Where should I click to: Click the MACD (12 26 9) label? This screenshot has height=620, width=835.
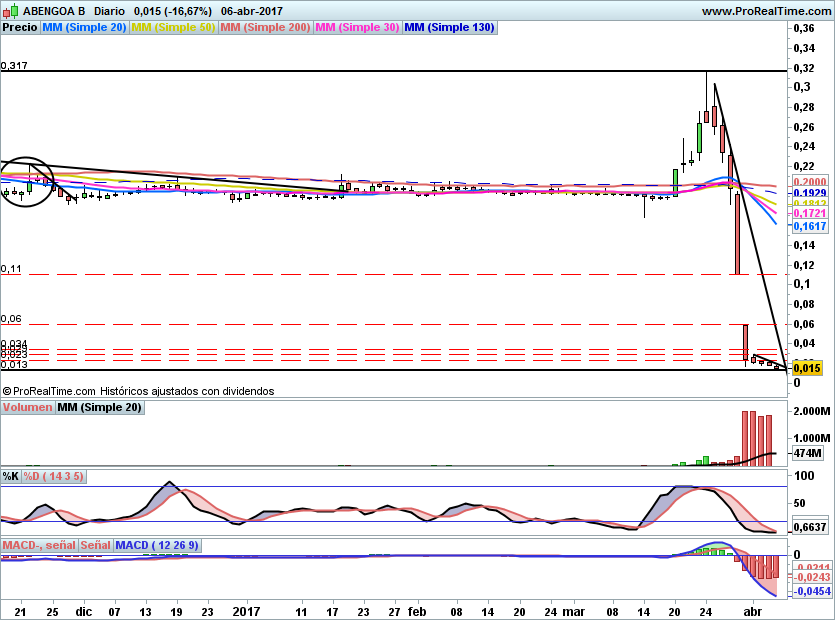point(157,545)
